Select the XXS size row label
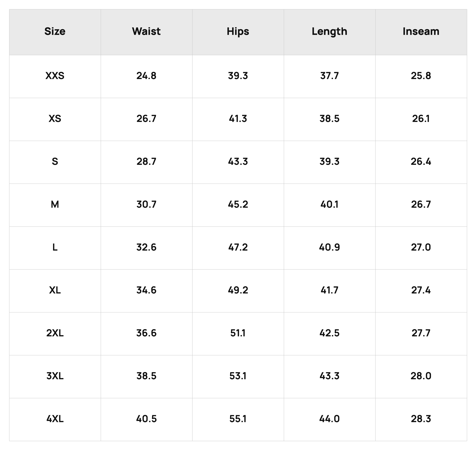476x450 pixels. click(x=55, y=76)
